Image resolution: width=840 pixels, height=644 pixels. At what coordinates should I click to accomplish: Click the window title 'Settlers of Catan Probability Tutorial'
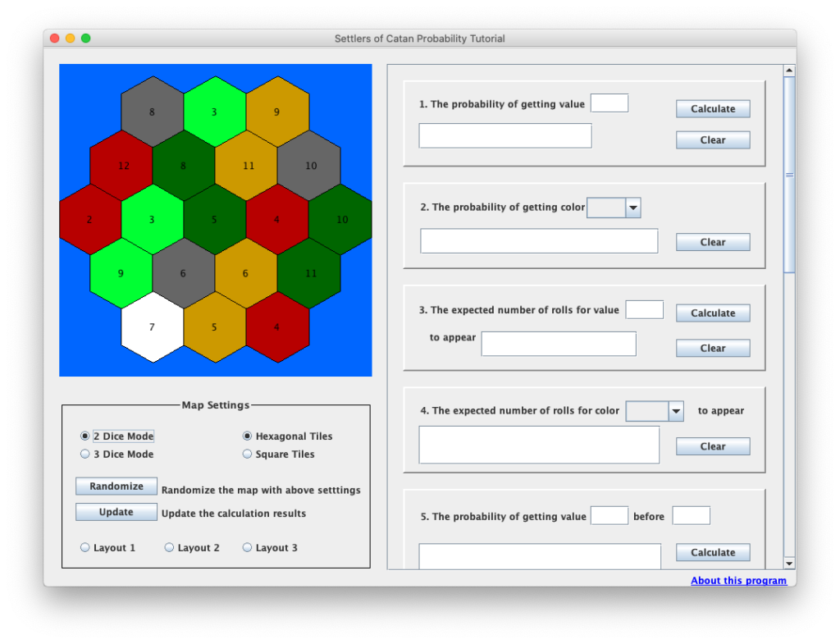[x=419, y=39]
